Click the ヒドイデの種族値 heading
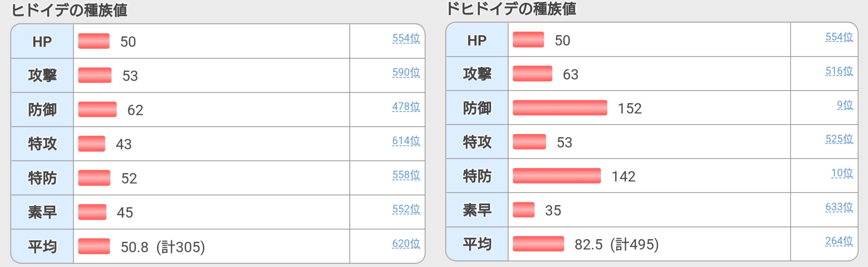The height and width of the screenshot is (267, 868). click(x=70, y=10)
